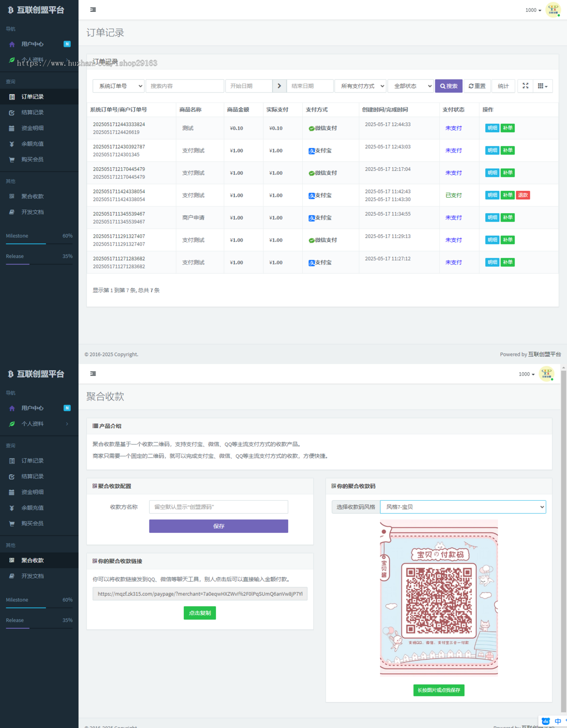Screen dimensions: 567x728
Task: Click Milestone progress bar in 聚合收款 page sidebar
Action: tap(39, 608)
